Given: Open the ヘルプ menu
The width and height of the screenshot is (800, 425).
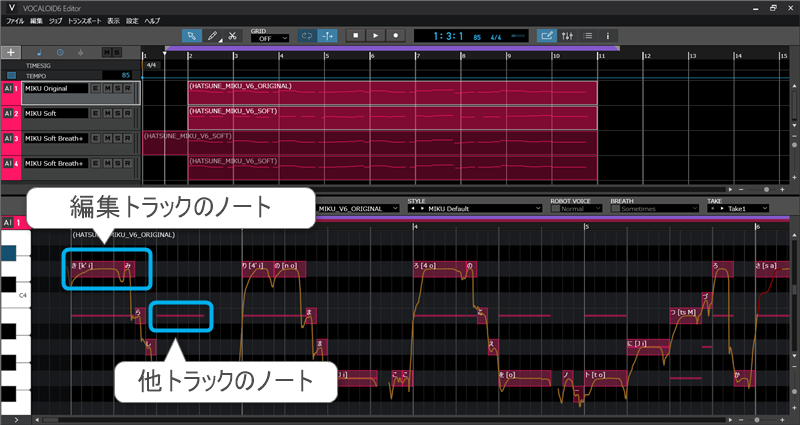Looking at the screenshot, I should pos(152,21).
